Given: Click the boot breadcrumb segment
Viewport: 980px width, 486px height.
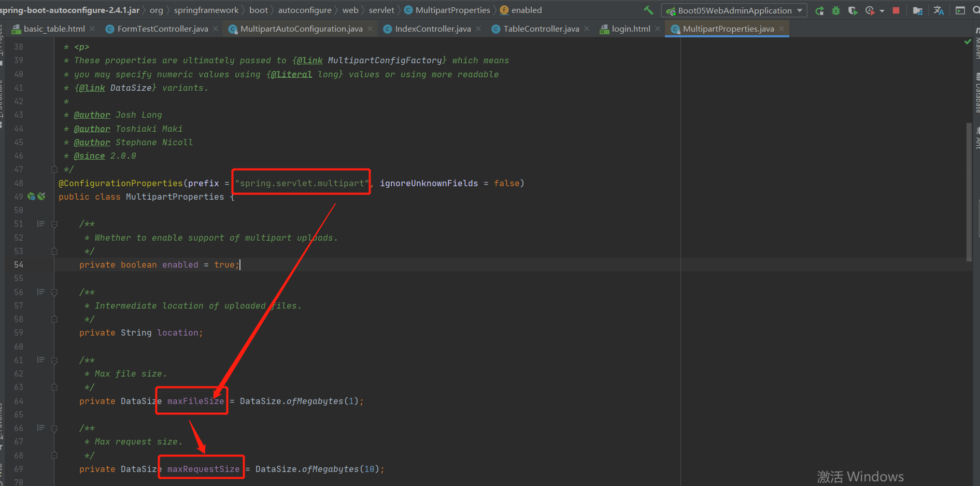Looking at the screenshot, I should [259, 10].
